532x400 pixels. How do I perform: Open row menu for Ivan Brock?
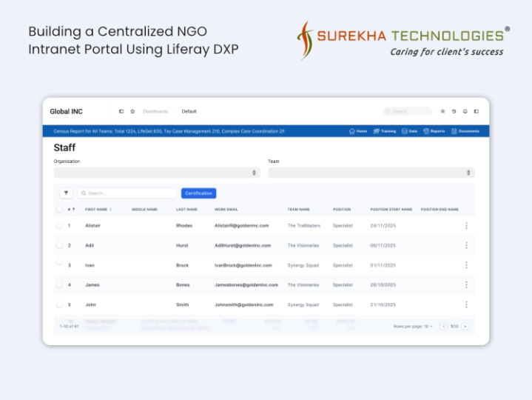pyautogui.click(x=467, y=265)
